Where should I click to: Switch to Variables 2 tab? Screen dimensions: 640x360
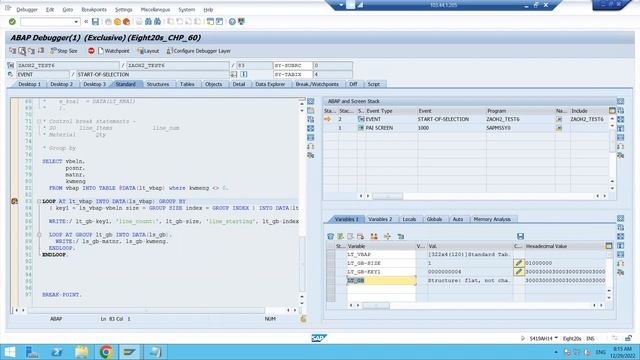380,219
